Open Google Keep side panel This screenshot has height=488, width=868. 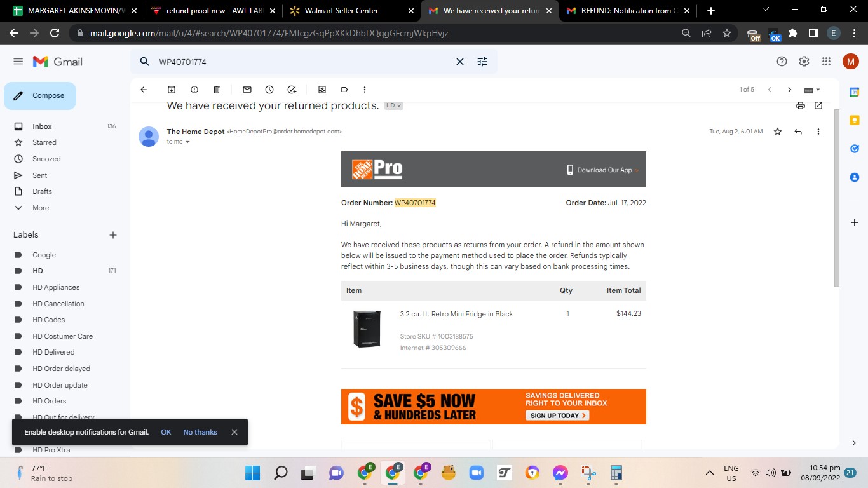855,120
